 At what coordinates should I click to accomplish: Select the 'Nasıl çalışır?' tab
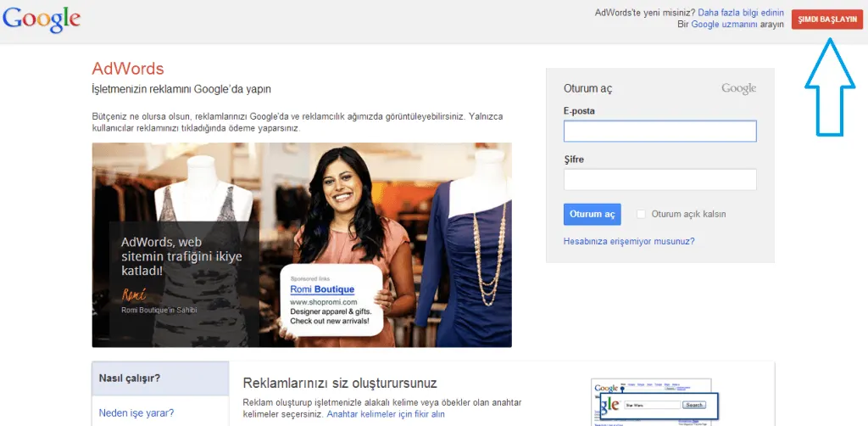(160, 379)
